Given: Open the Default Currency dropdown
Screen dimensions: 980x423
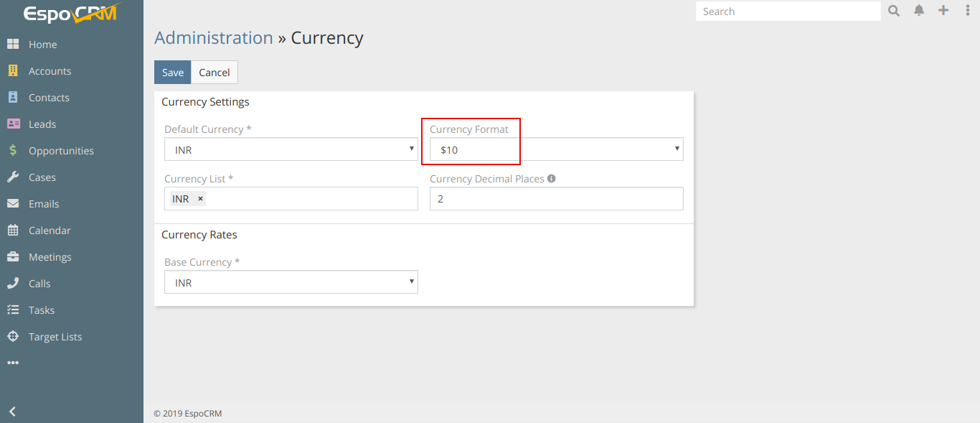Looking at the screenshot, I should coord(291,149).
